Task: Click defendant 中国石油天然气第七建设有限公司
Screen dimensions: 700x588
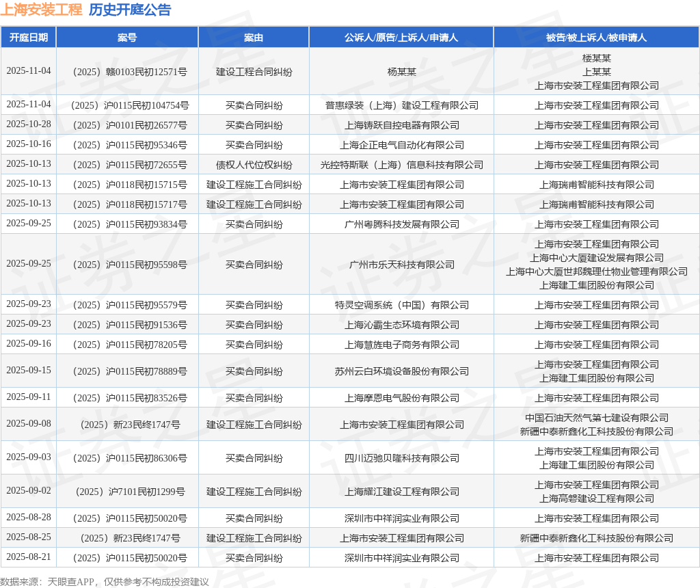Action: pos(596,418)
